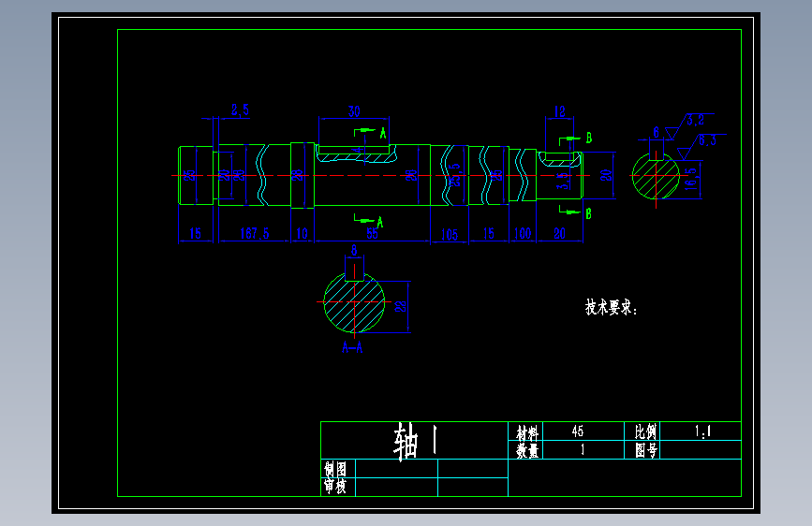Image resolution: width=812 pixels, height=526 pixels.
Task: Click the hatched cross-section beside 16.5 dimension
Action: 656,176
